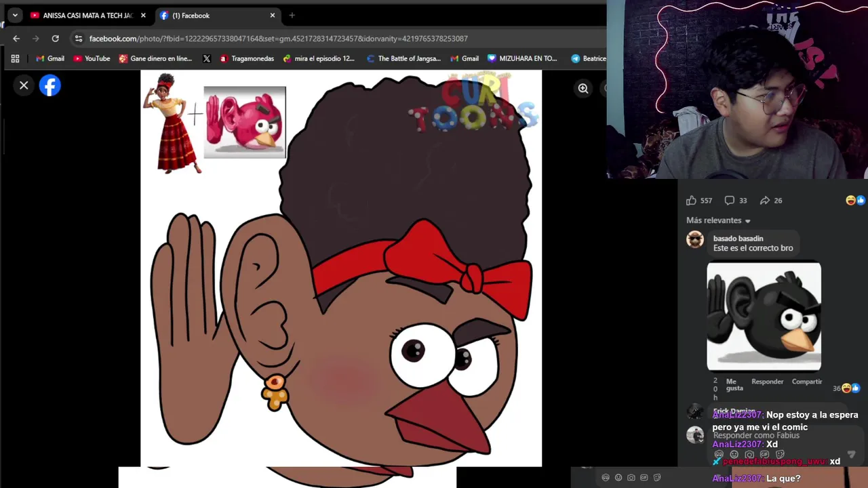Screen dimensions: 868x488
Task: Share the photo via arrow icon
Action: click(765, 200)
